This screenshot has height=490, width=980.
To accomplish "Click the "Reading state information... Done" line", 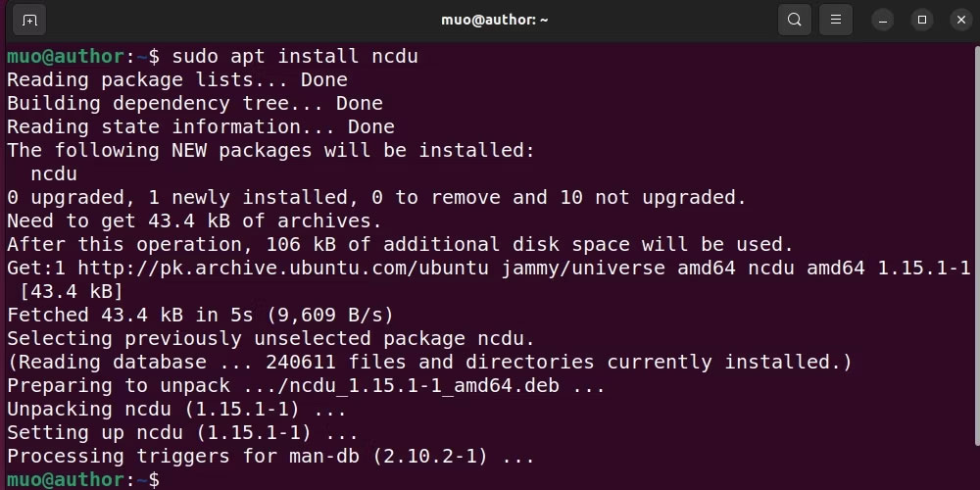I will pos(200,126).
